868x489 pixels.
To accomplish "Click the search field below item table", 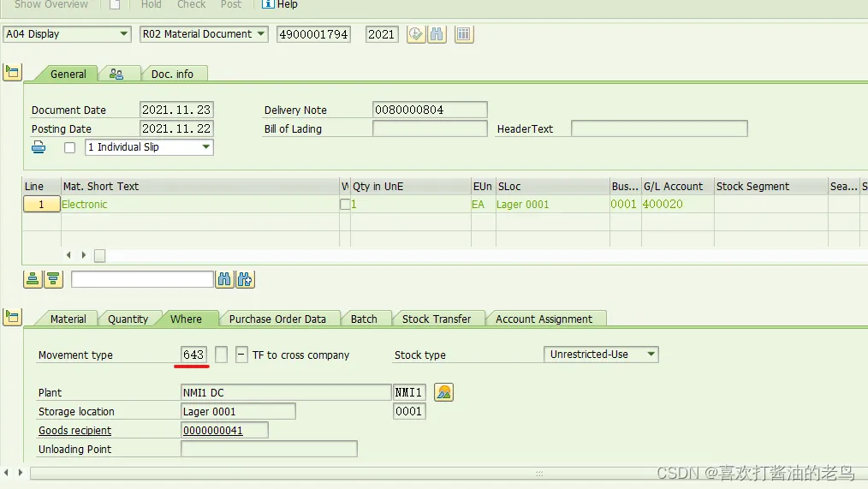I will 142,279.
